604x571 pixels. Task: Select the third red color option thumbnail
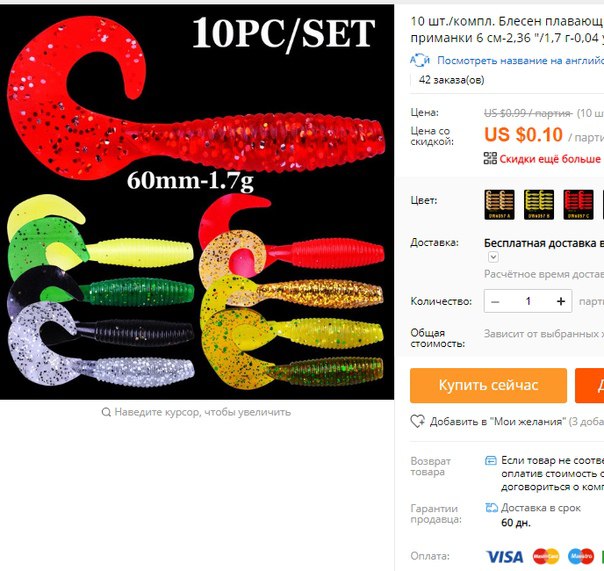578,205
